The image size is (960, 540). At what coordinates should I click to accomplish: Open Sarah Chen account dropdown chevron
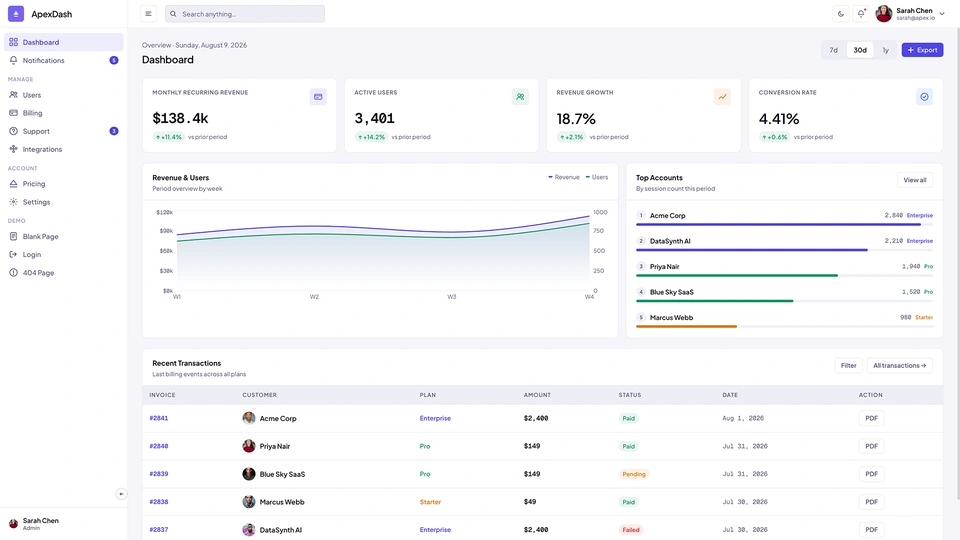(x=942, y=13)
